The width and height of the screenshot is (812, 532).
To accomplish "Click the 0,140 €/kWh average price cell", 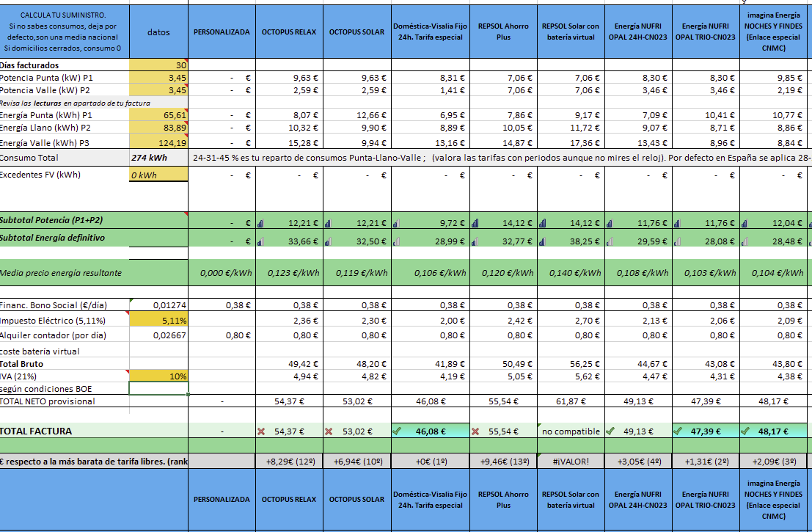I will tap(571, 272).
